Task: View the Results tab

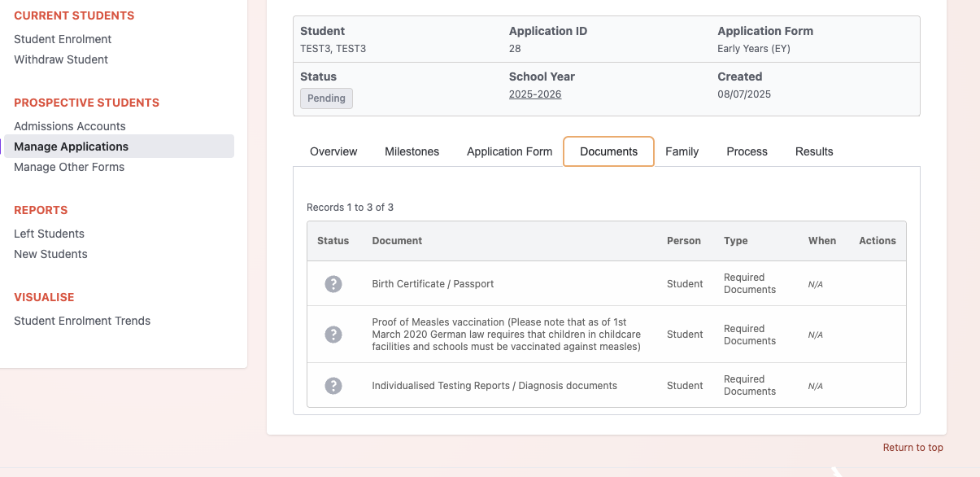Action: pyautogui.click(x=814, y=151)
